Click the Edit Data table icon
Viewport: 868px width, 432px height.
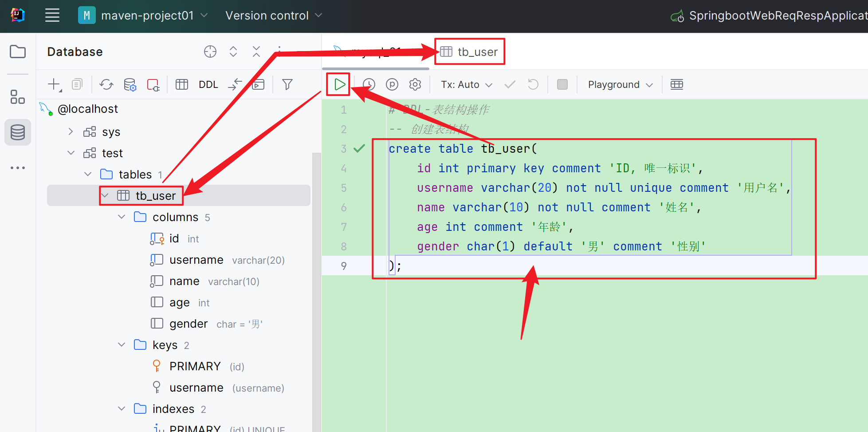182,84
